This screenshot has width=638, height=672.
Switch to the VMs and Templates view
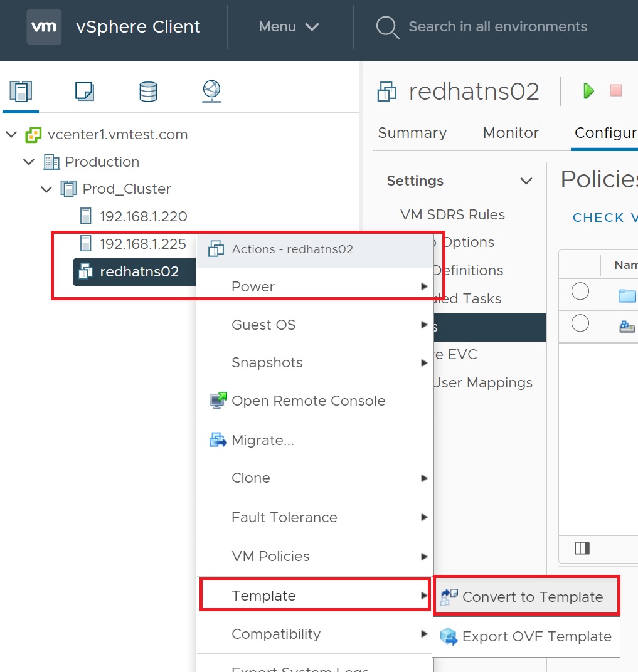point(84,92)
